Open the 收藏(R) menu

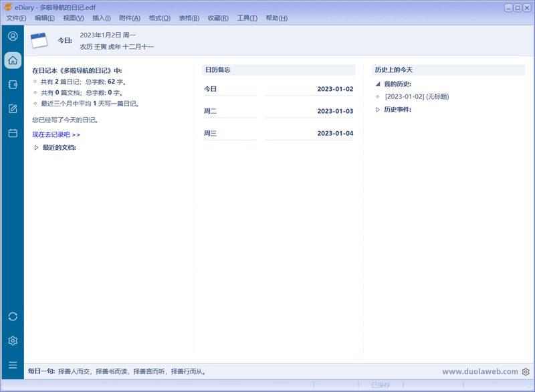tap(218, 18)
